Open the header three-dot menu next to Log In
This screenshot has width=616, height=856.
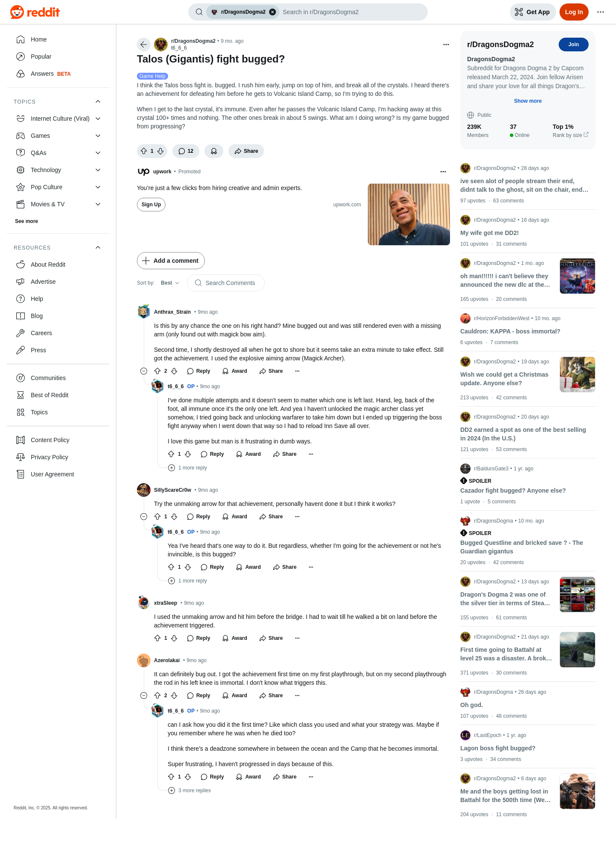tap(601, 12)
